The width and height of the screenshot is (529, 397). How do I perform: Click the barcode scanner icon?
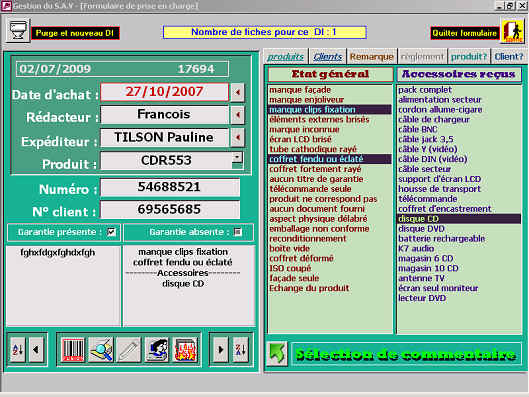(73, 350)
